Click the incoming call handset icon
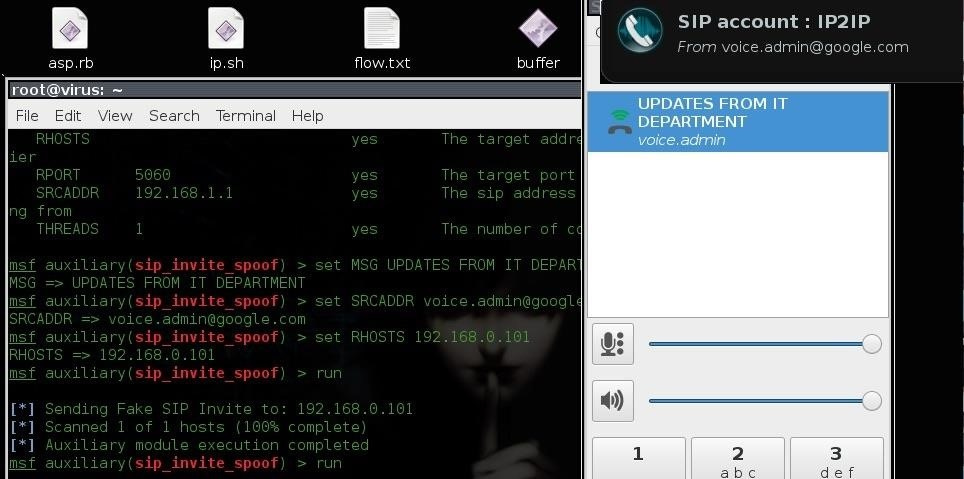The image size is (964, 479). coord(619,122)
